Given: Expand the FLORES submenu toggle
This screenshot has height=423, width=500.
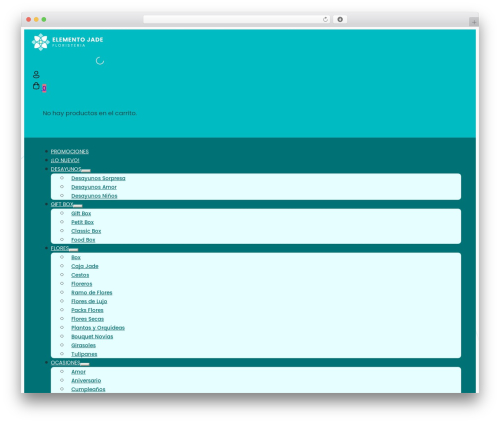Looking at the screenshot, I should pos(74,249).
